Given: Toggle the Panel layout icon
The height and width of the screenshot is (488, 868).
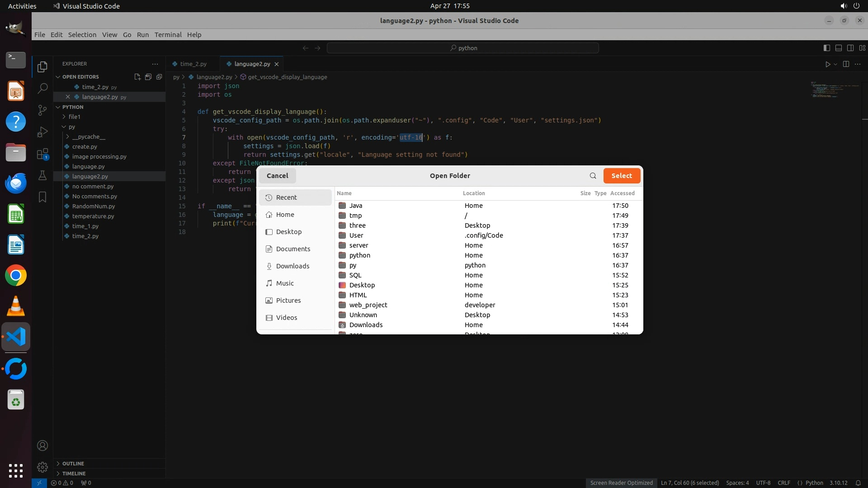Looking at the screenshot, I should point(838,48).
